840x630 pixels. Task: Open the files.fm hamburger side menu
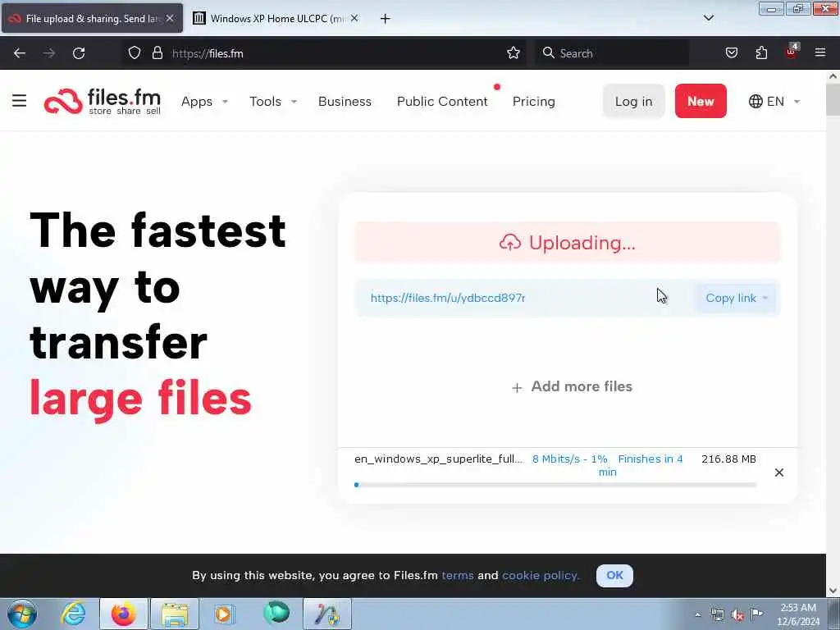click(20, 101)
